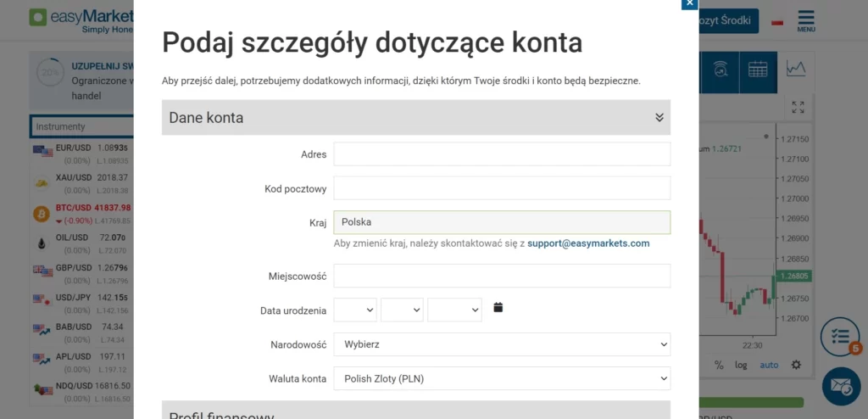Image resolution: width=868 pixels, height=419 pixels.
Task: Open the birth year dropdown
Action: pos(454,310)
